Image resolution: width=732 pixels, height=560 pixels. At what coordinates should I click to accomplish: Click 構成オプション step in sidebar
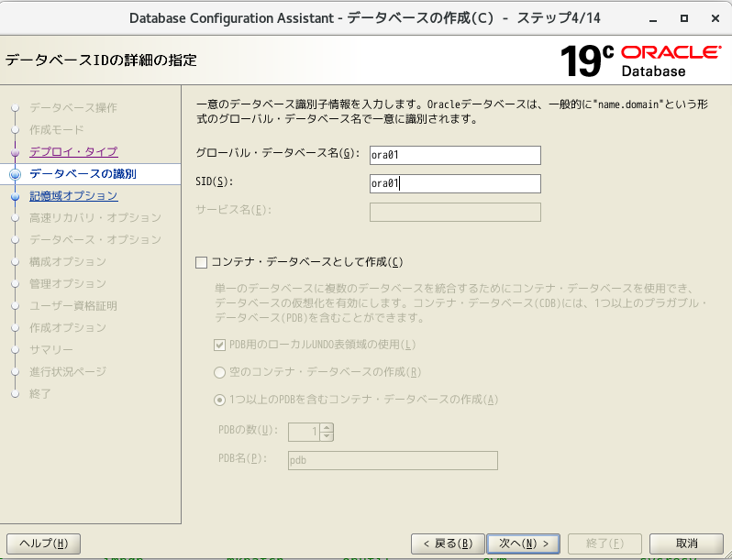(68, 261)
